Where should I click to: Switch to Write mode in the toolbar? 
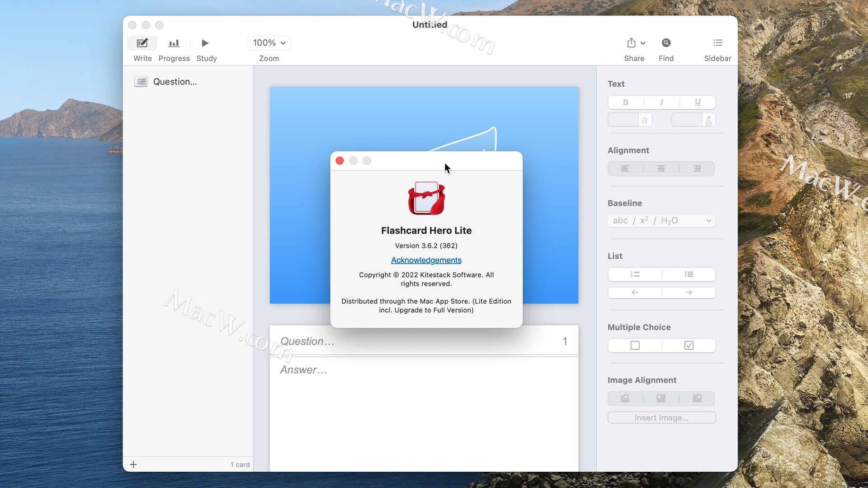[x=142, y=43]
